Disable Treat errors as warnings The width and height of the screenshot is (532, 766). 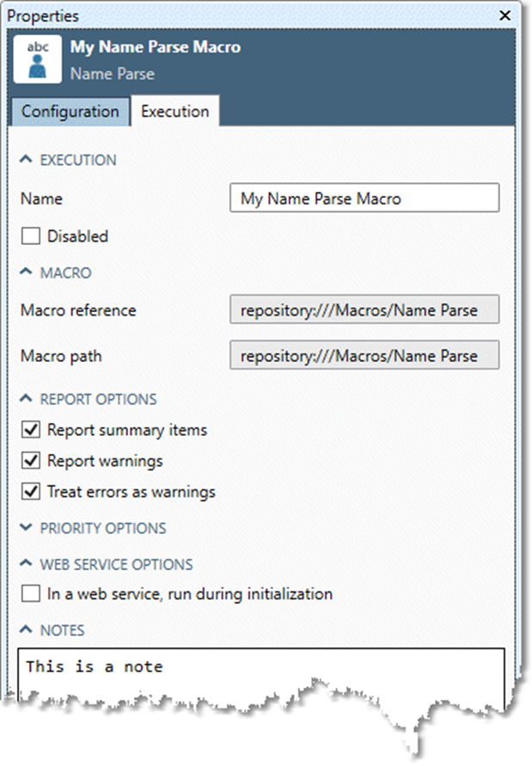click(x=31, y=492)
